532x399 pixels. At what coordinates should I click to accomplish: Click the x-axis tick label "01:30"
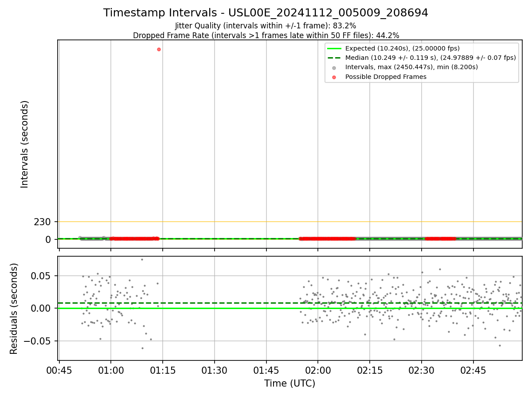point(215,370)
